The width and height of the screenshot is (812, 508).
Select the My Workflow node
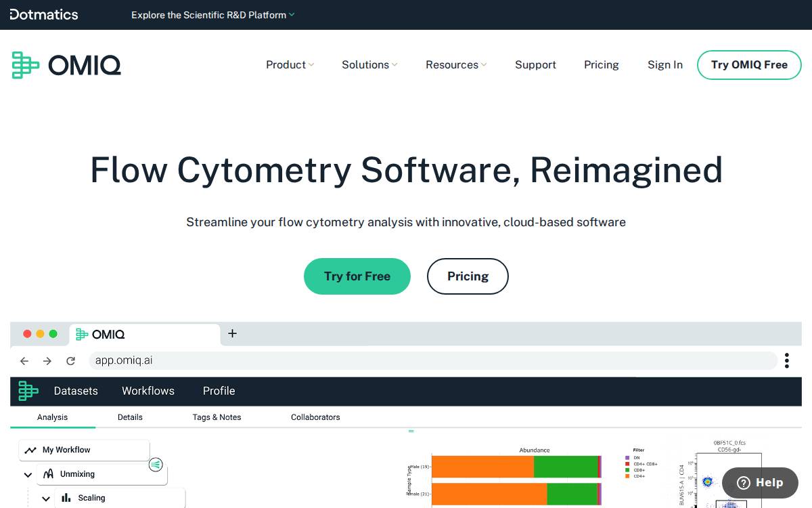tap(84, 450)
